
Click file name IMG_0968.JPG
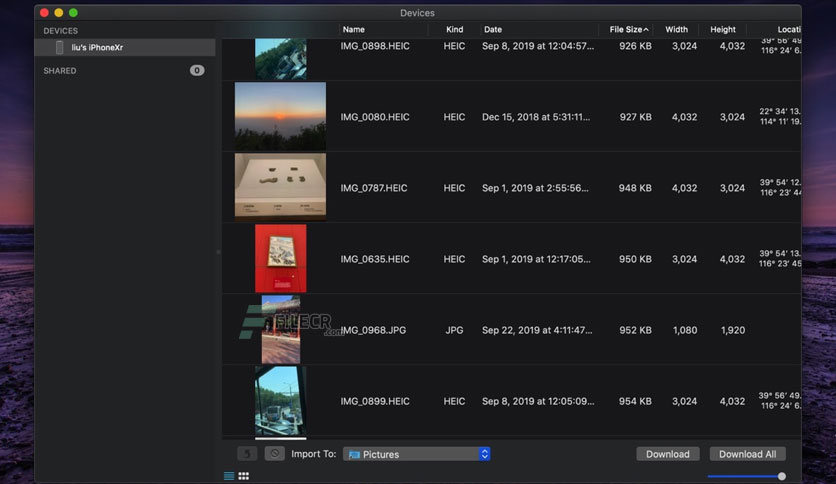(x=373, y=330)
